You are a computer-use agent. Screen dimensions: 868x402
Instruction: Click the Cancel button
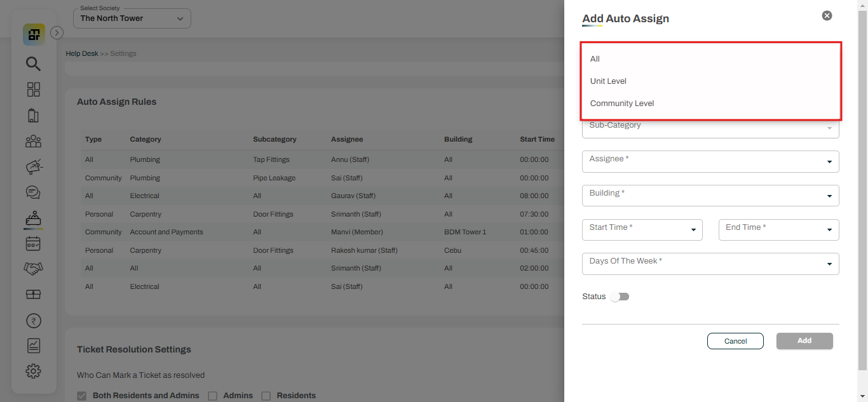tap(735, 341)
